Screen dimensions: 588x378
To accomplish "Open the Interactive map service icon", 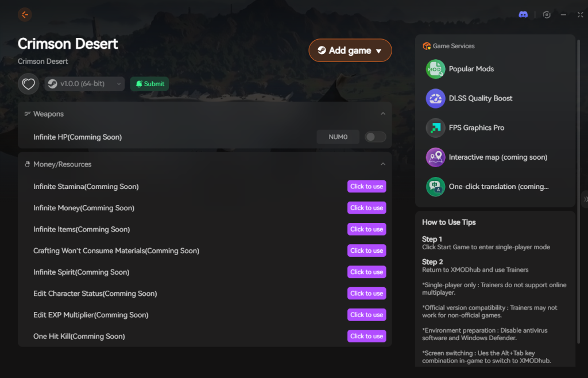I will pyautogui.click(x=435, y=157).
